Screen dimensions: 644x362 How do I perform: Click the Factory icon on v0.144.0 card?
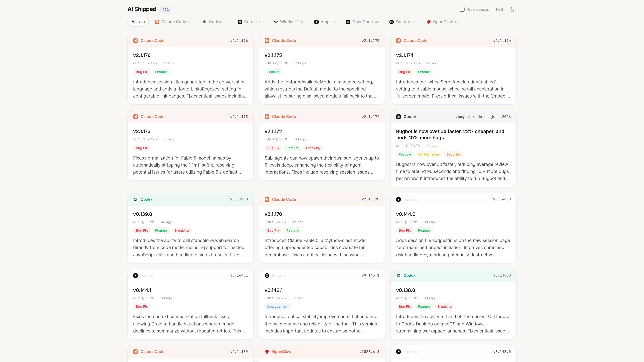pyautogui.click(x=398, y=199)
